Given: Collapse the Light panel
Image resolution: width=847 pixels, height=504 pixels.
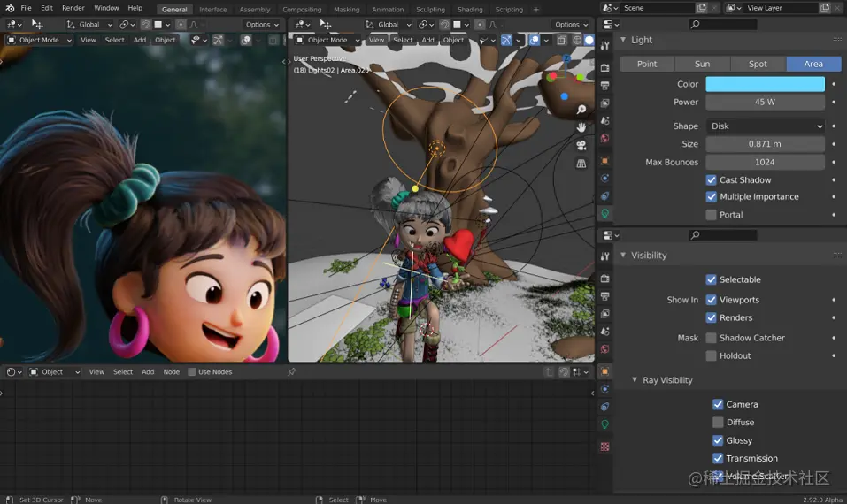Looking at the screenshot, I should click(623, 40).
